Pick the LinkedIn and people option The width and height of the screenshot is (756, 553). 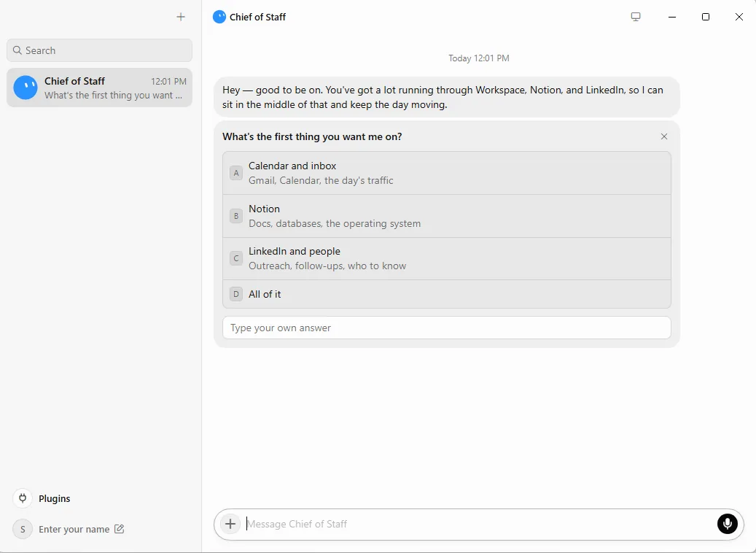point(446,258)
